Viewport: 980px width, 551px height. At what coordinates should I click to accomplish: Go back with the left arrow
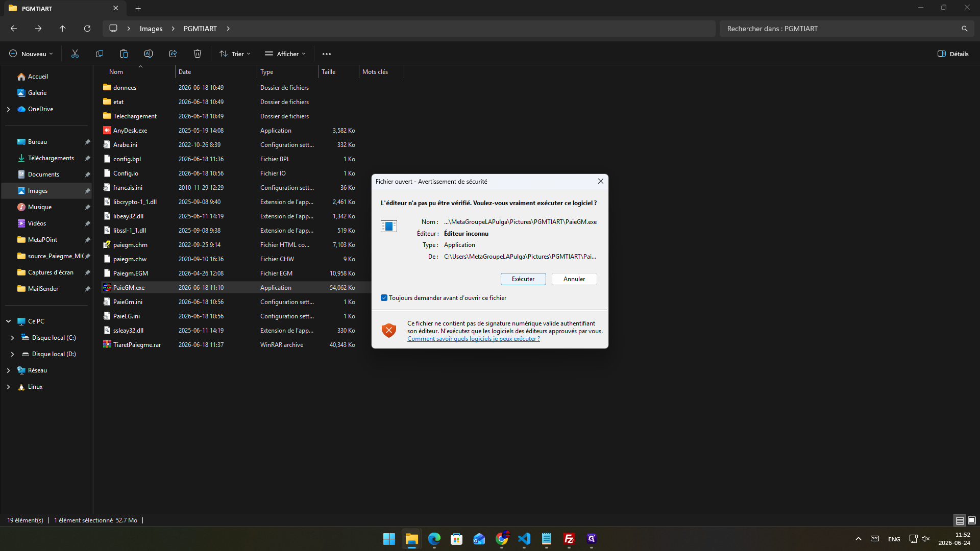(14, 29)
